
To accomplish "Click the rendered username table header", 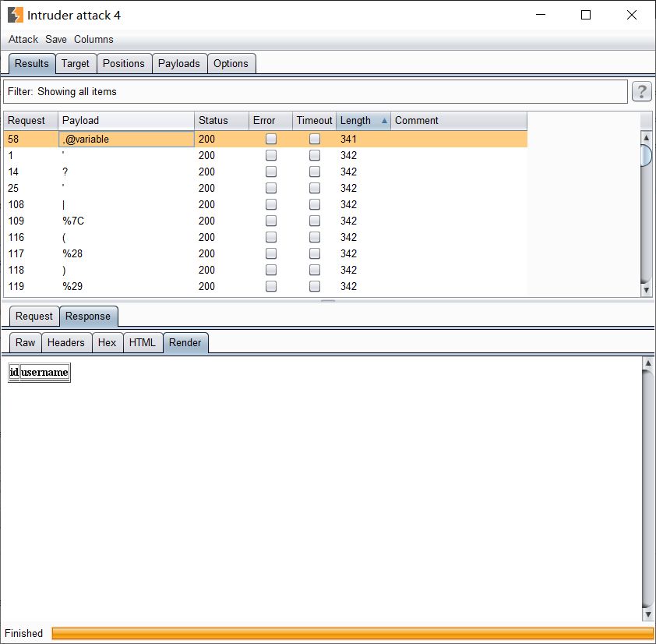I will click(x=44, y=372).
